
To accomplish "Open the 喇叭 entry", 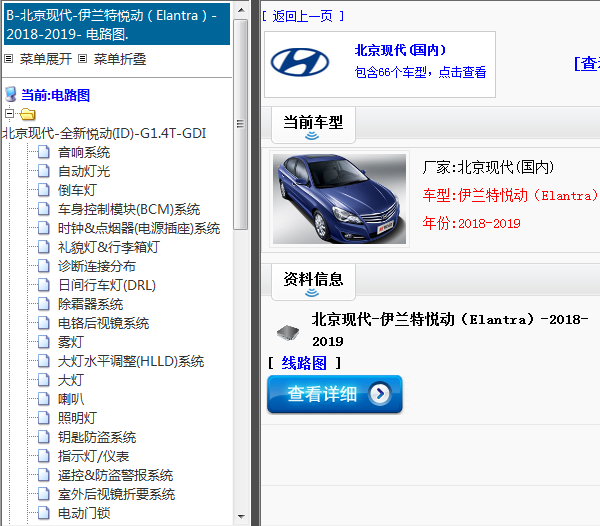I will coord(71,399).
